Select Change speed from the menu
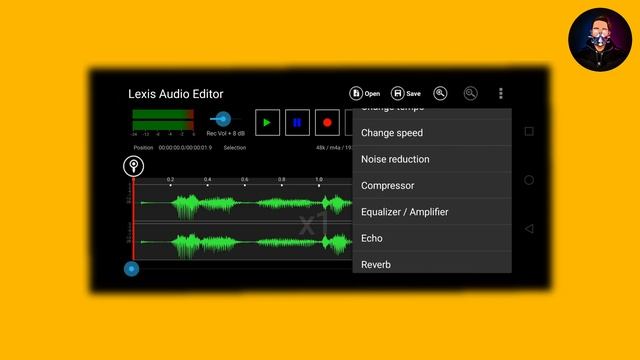 pos(432,133)
